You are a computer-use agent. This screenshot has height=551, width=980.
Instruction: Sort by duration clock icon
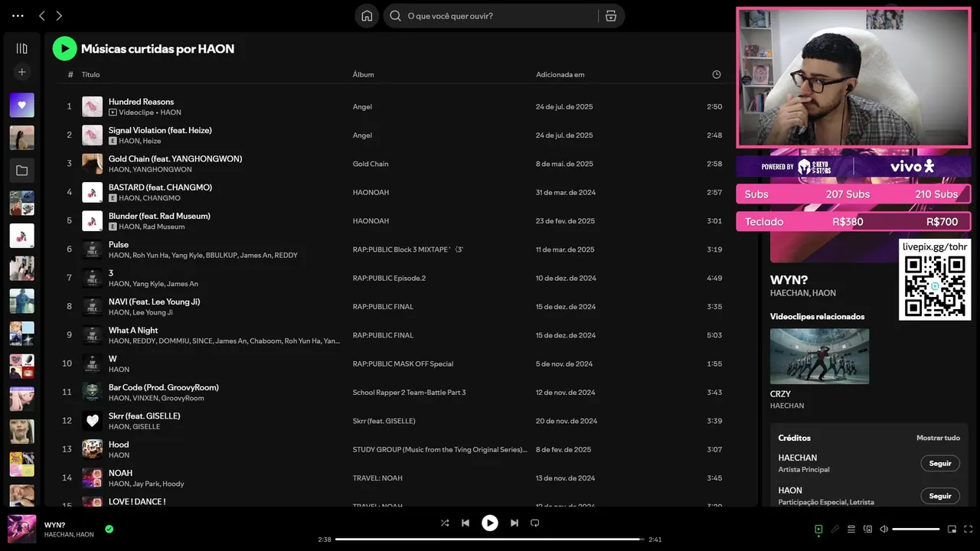click(x=717, y=74)
